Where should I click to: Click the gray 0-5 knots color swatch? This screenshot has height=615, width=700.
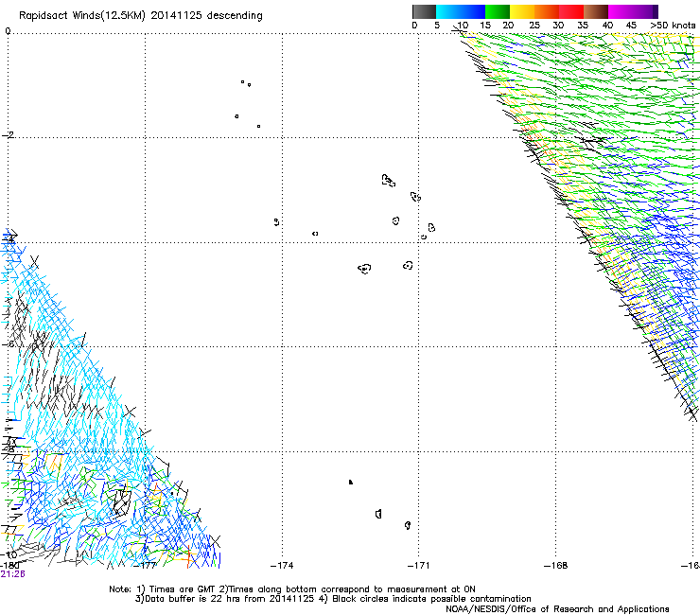pyautogui.click(x=424, y=11)
